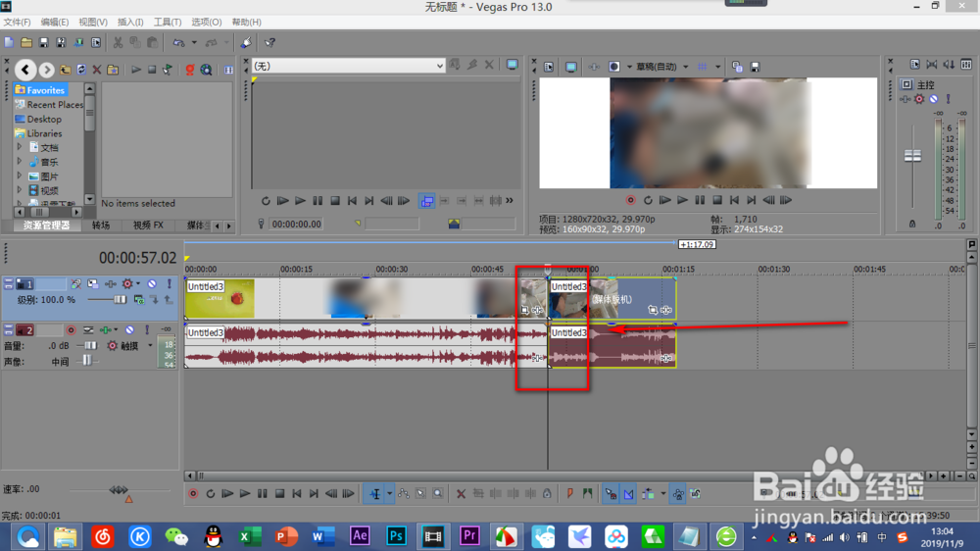Open the What's This help icon
Screen dimensions: 980x551
coord(270,42)
